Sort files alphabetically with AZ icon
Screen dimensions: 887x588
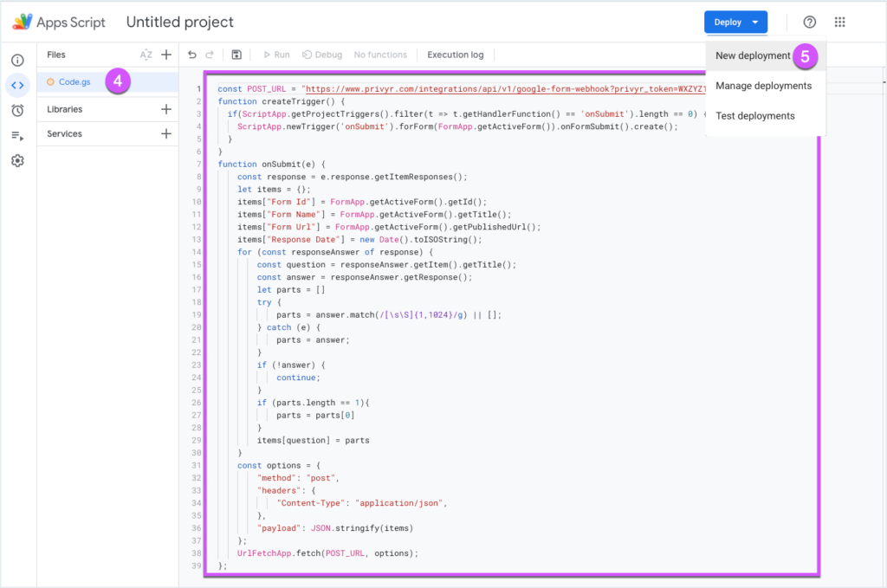pos(146,55)
